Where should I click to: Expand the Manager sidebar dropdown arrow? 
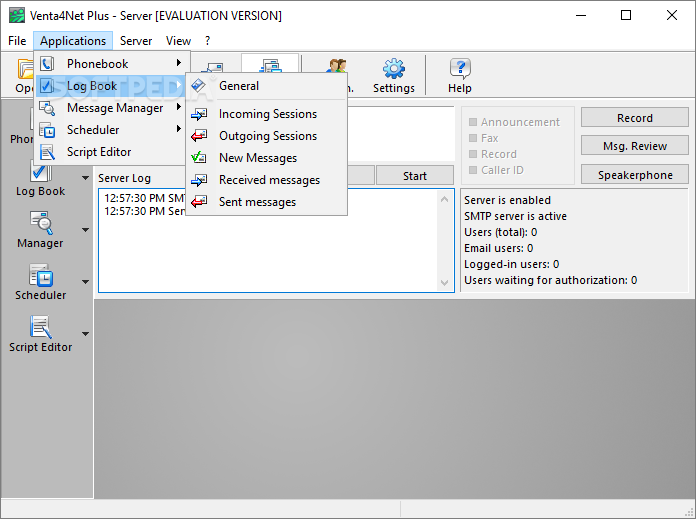[x=85, y=230]
